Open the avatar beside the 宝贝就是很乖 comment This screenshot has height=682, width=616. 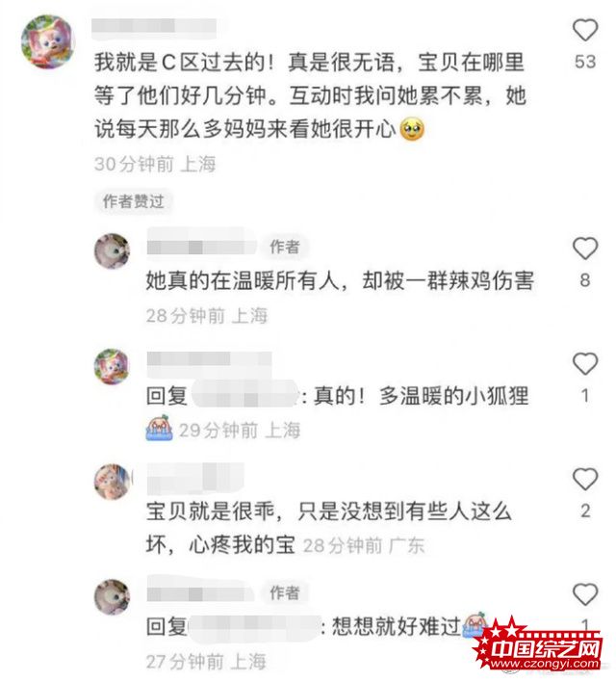pyautogui.click(x=113, y=482)
